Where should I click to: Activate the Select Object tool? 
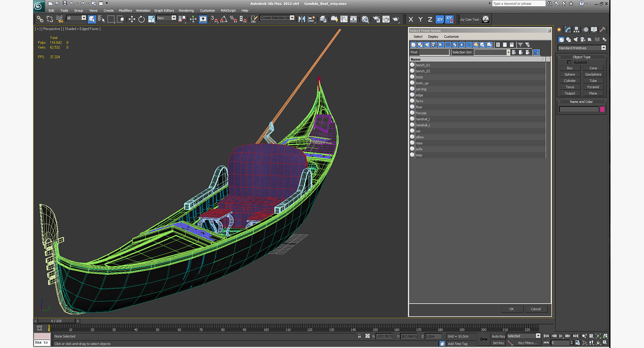click(92, 19)
